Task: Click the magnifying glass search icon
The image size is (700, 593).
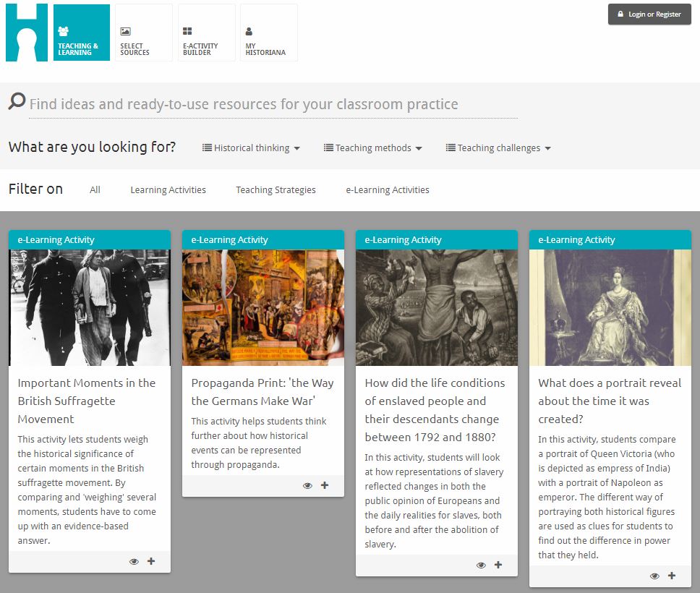Action: click(17, 101)
